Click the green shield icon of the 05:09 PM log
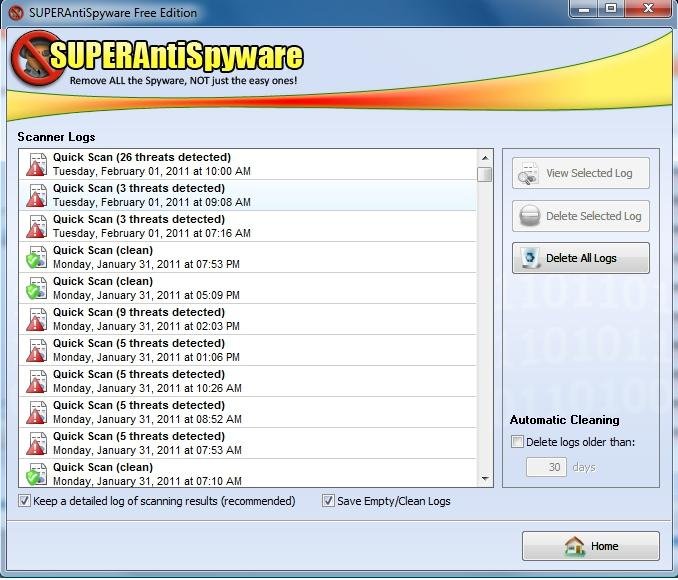Screen dimensions: 678x580 (x=36, y=288)
